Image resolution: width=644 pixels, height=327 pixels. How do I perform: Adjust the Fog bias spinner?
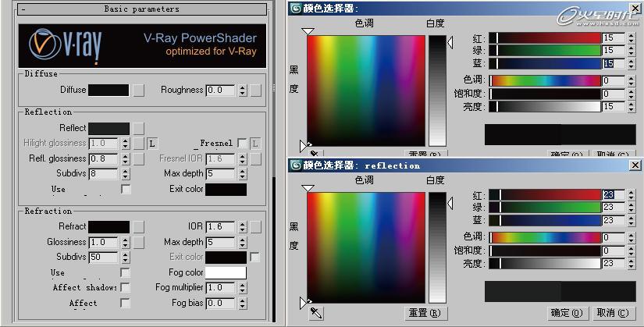242,304
